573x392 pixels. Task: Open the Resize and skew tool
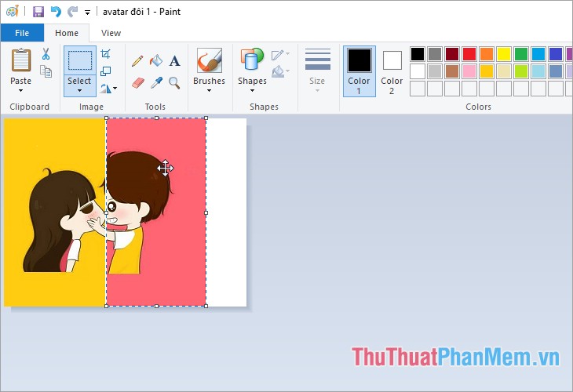[x=106, y=71]
